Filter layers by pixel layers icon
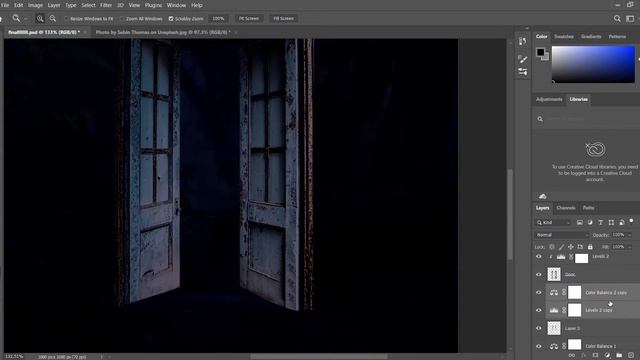This screenshot has height=360, width=640. (580, 222)
